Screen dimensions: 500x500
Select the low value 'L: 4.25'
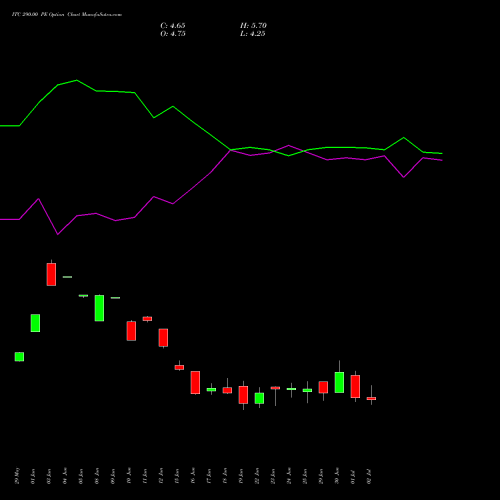(253, 34)
